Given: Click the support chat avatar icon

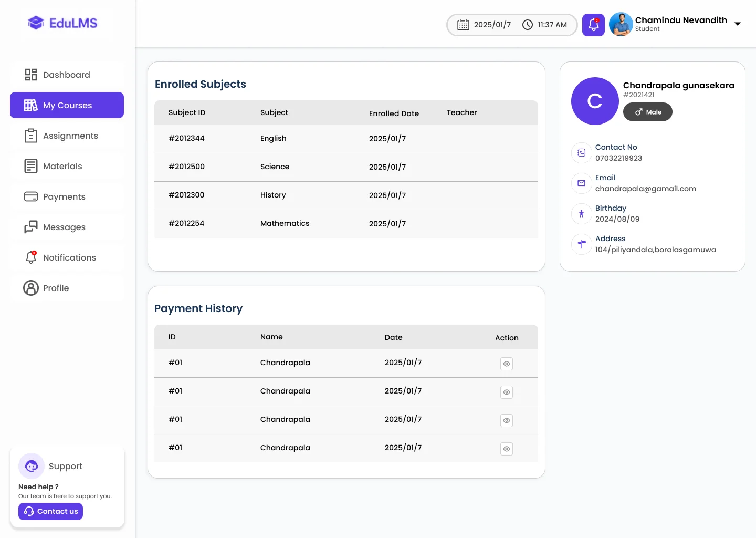Looking at the screenshot, I should pos(31,466).
